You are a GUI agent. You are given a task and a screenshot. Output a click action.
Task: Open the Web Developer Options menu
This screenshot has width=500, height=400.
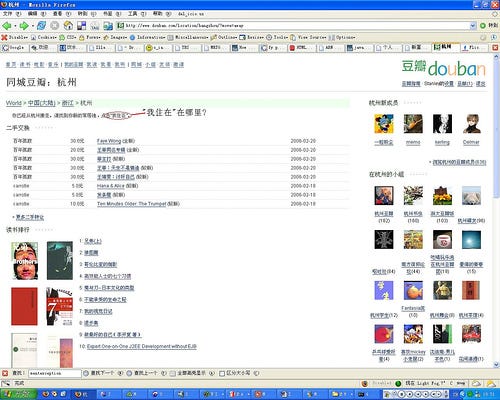pos(342,37)
